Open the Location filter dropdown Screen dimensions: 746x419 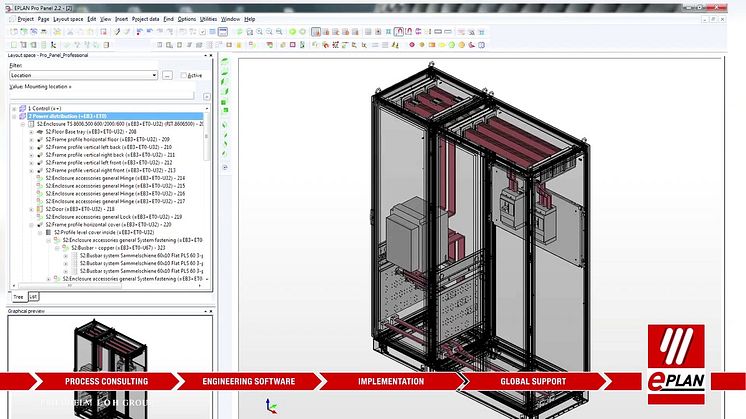[x=154, y=75]
